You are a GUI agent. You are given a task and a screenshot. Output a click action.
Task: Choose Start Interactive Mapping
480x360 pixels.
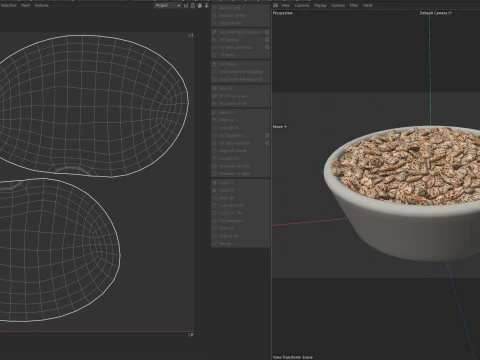[240, 72]
